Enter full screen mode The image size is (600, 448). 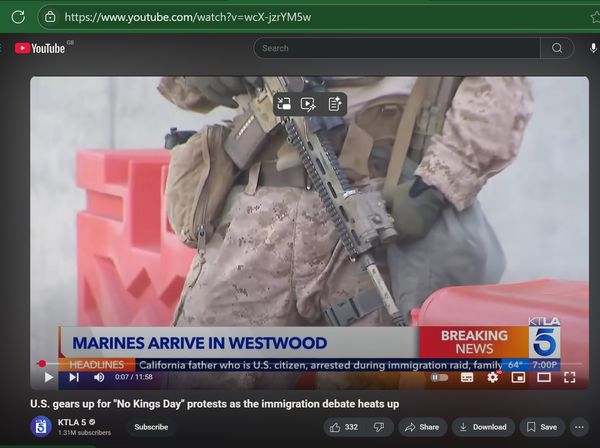[569, 378]
